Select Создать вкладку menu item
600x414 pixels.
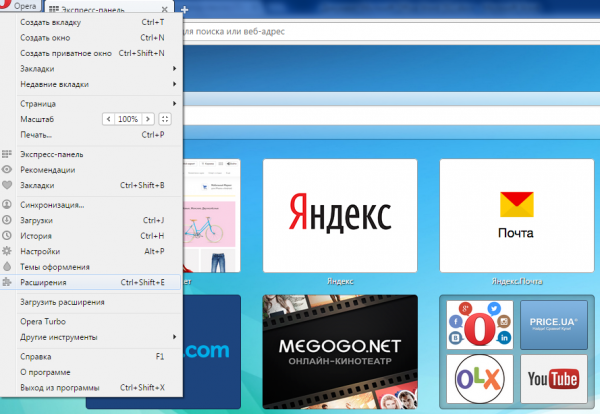pos(91,22)
